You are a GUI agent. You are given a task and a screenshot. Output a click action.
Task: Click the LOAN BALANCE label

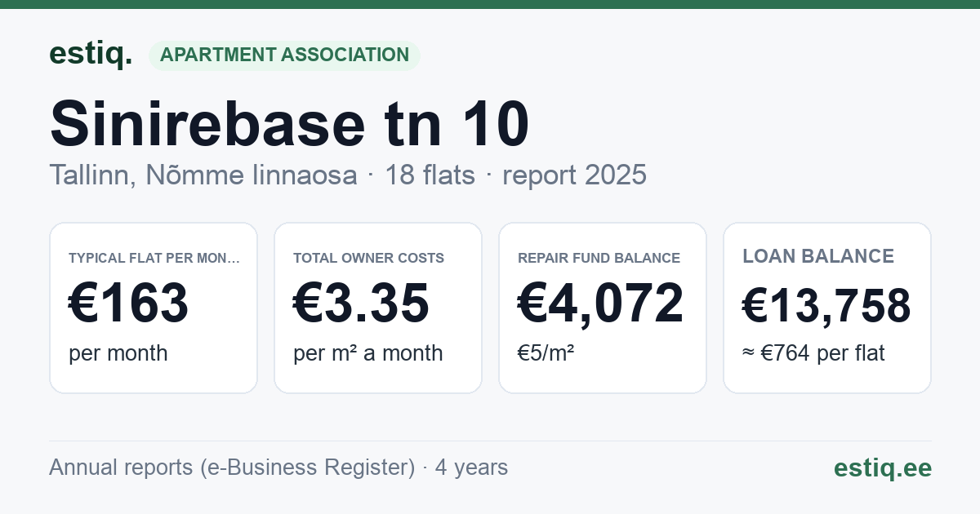pos(818,256)
